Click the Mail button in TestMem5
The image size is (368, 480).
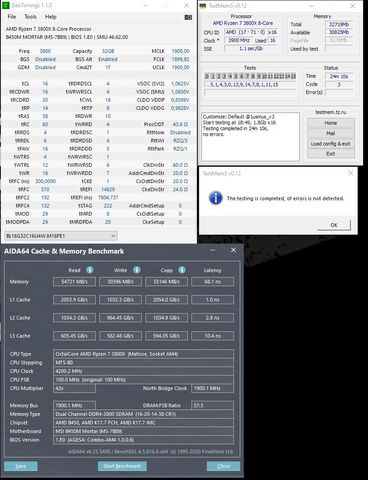(331, 133)
